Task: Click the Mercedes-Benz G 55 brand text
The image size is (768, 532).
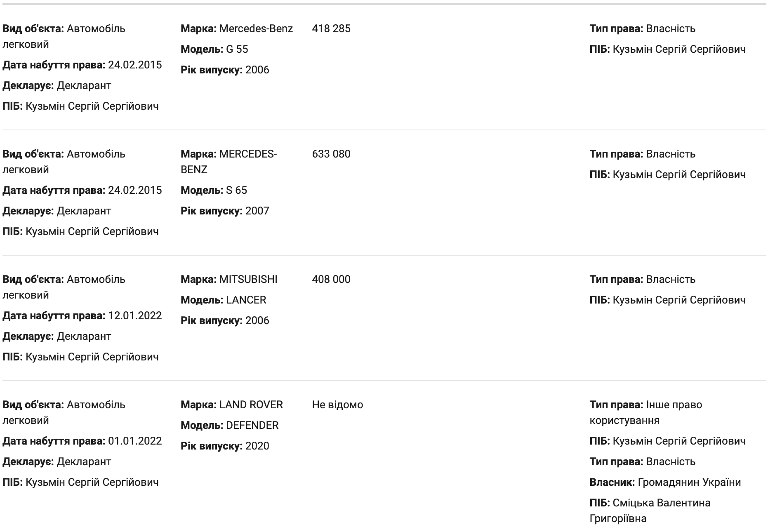Action: click(256, 28)
